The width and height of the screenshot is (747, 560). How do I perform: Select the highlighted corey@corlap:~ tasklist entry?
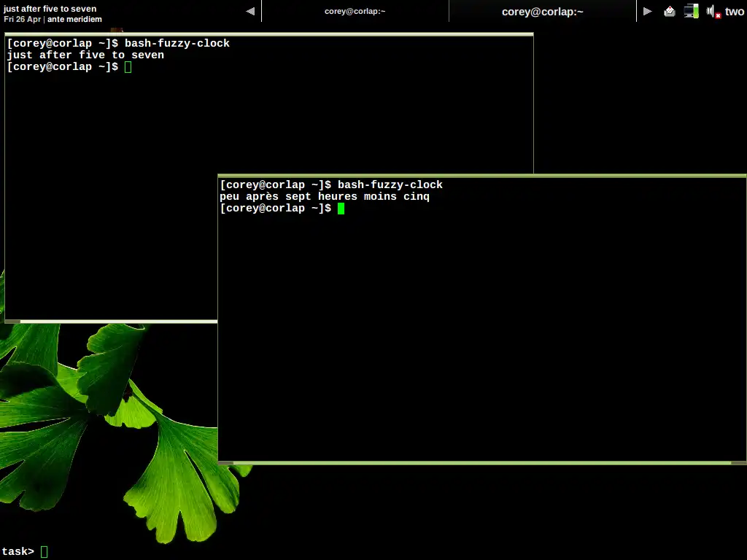[542, 12]
